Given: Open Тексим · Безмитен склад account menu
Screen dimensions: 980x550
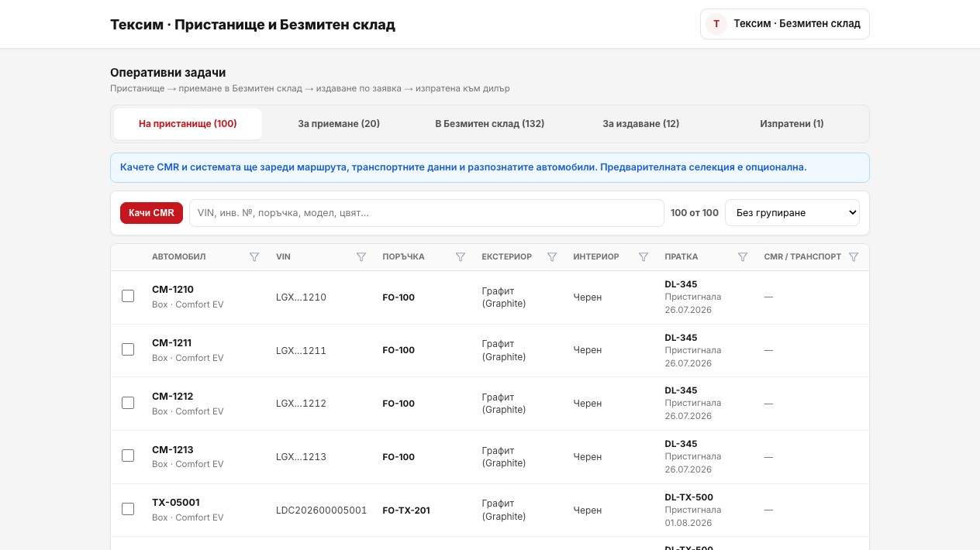Looking at the screenshot, I should coord(785,24).
